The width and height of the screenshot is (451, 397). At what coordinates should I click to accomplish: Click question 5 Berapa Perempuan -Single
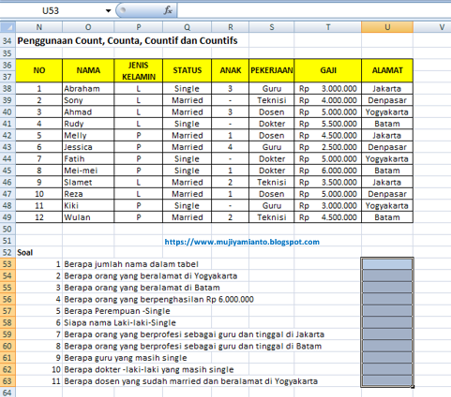coord(117,311)
